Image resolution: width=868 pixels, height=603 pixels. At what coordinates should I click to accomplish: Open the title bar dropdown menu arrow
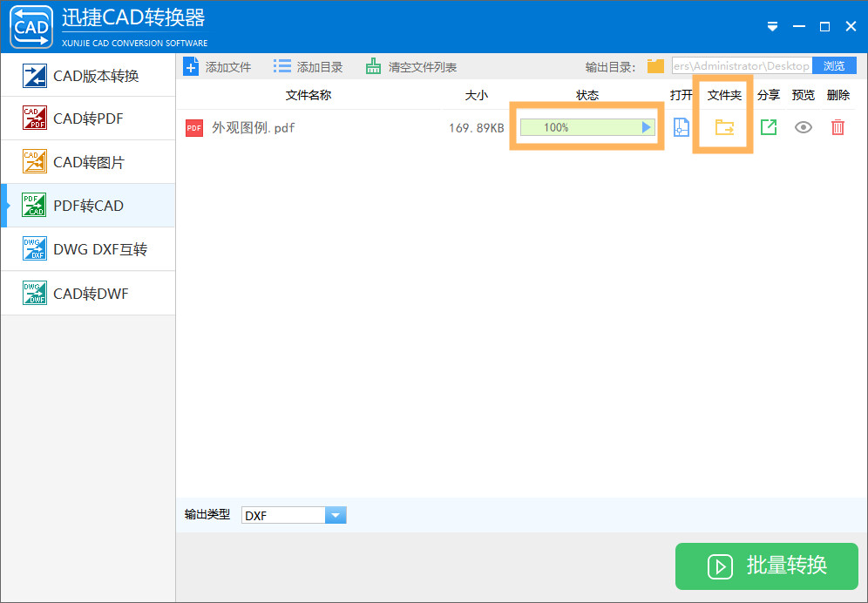point(773,27)
